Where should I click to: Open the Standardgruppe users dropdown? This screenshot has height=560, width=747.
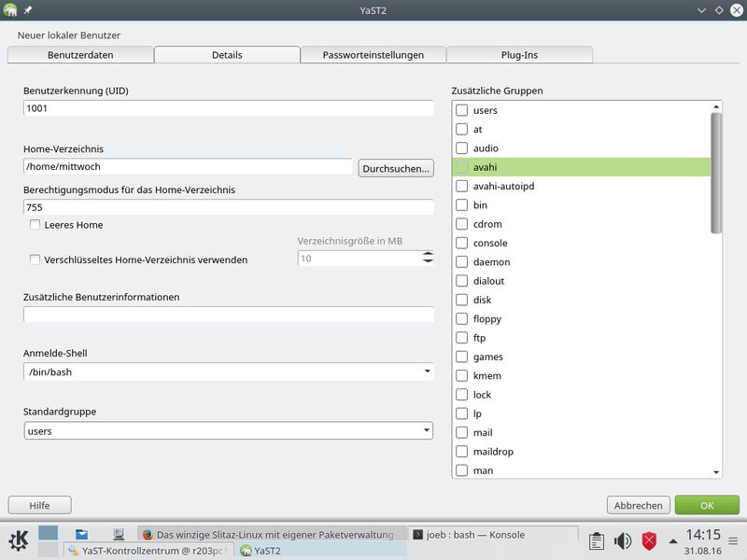[x=228, y=430]
